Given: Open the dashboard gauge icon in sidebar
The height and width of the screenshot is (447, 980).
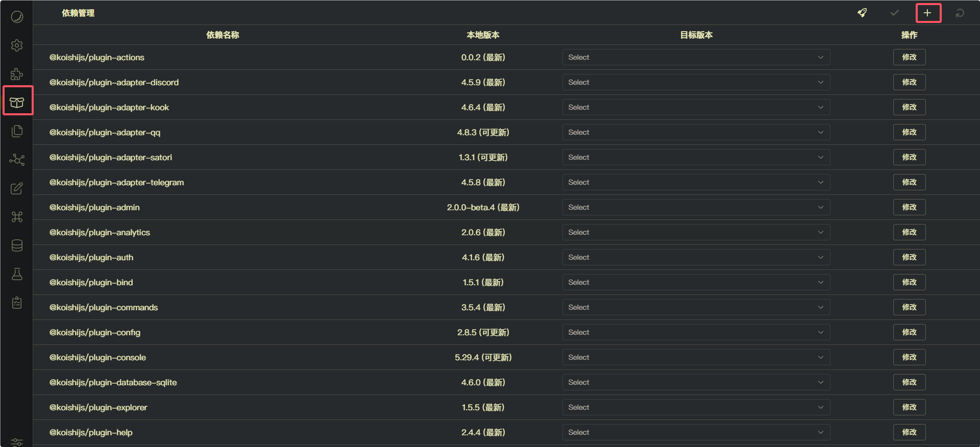Looking at the screenshot, I should (x=17, y=17).
